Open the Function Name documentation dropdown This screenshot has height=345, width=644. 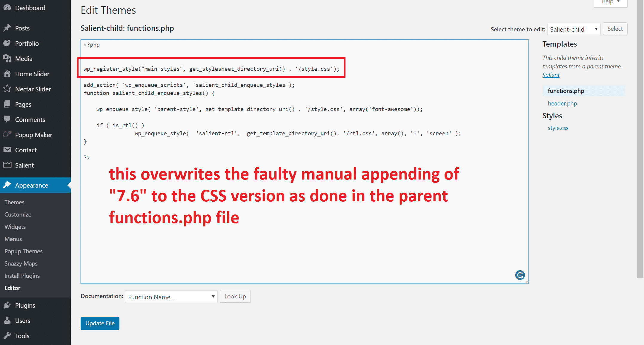pyautogui.click(x=171, y=297)
